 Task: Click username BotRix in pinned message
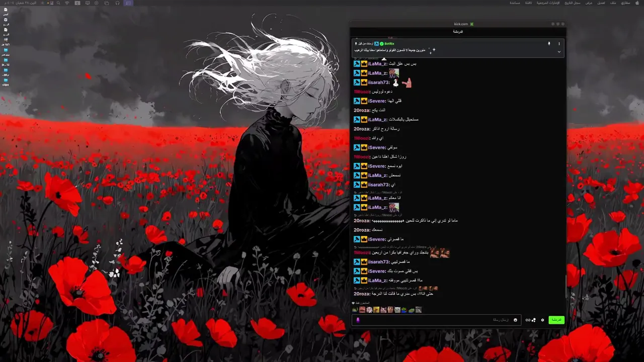(x=389, y=44)
